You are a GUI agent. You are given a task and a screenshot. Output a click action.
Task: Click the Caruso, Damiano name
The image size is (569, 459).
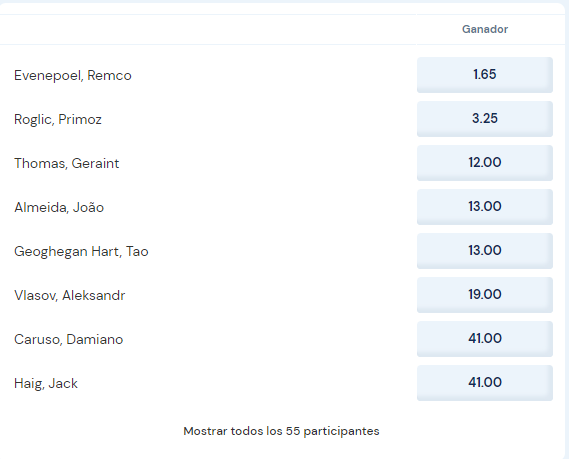(x=69, y=339)
